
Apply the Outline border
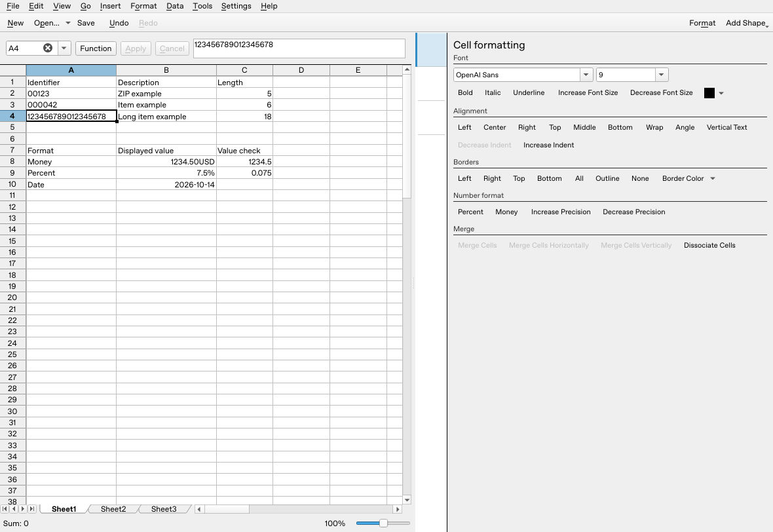pos(607,178)
